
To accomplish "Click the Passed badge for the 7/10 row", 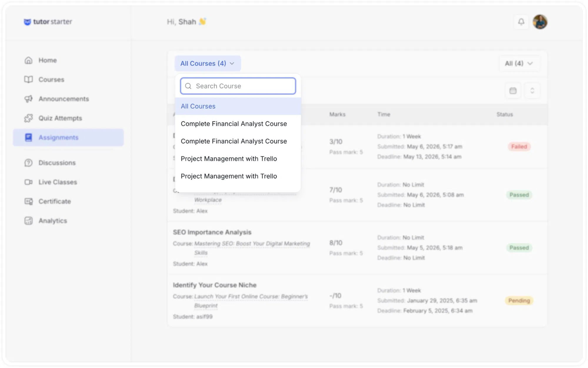I will tap(519, 195).
